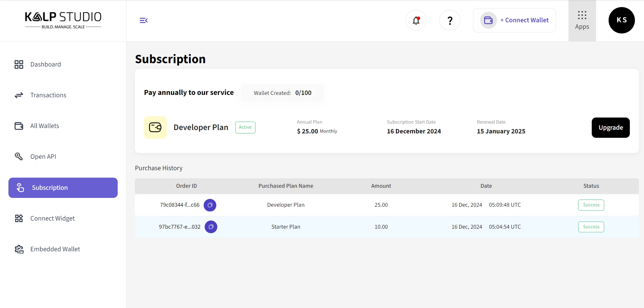This screenshot has height=308, width=644.
Task: Click the Active plan badge
Action: click(245, 127)
